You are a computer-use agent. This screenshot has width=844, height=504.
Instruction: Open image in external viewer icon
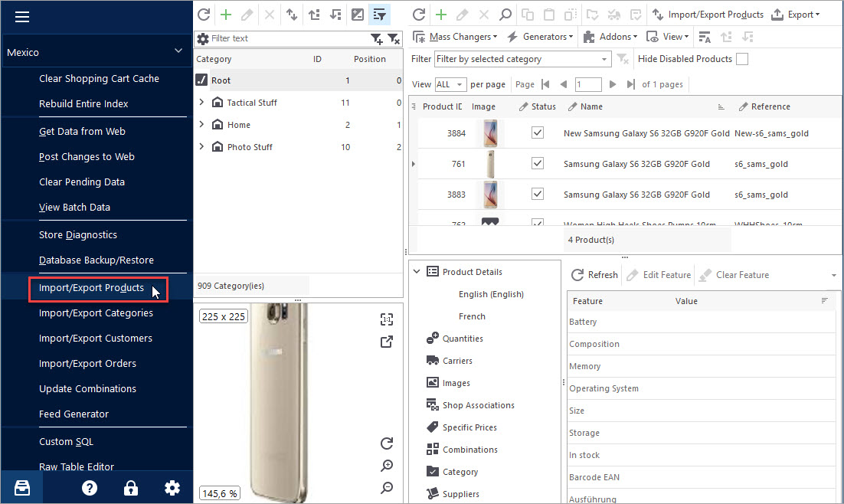click(387, 342)
